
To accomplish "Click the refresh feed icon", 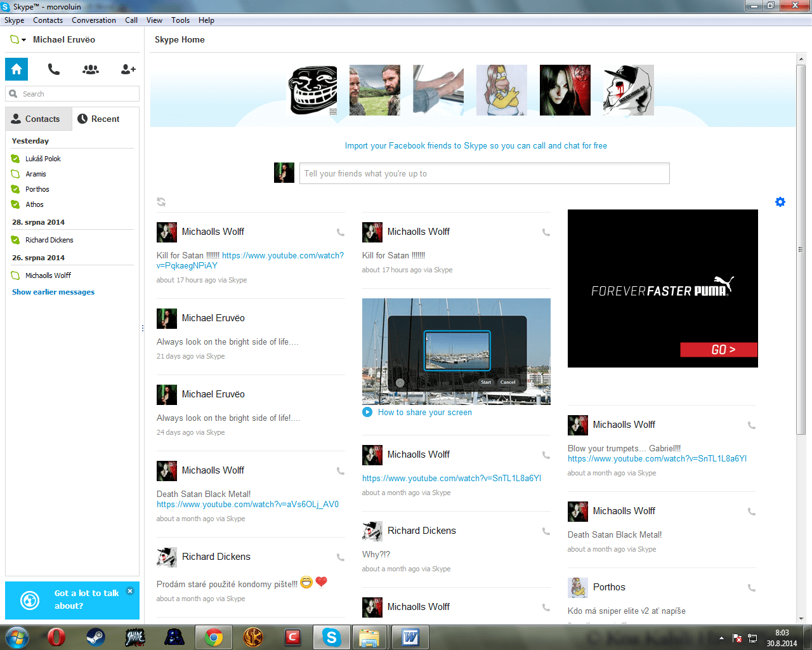I will [161, 202].
